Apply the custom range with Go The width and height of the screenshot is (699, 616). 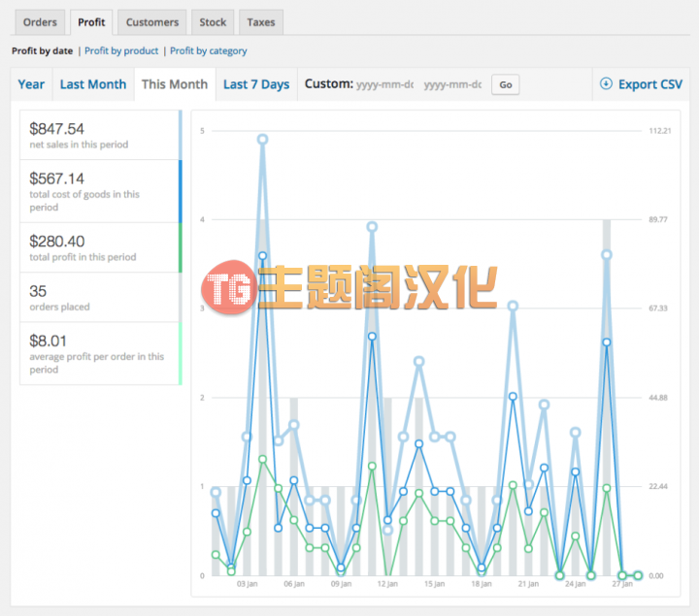coord(505,84)
